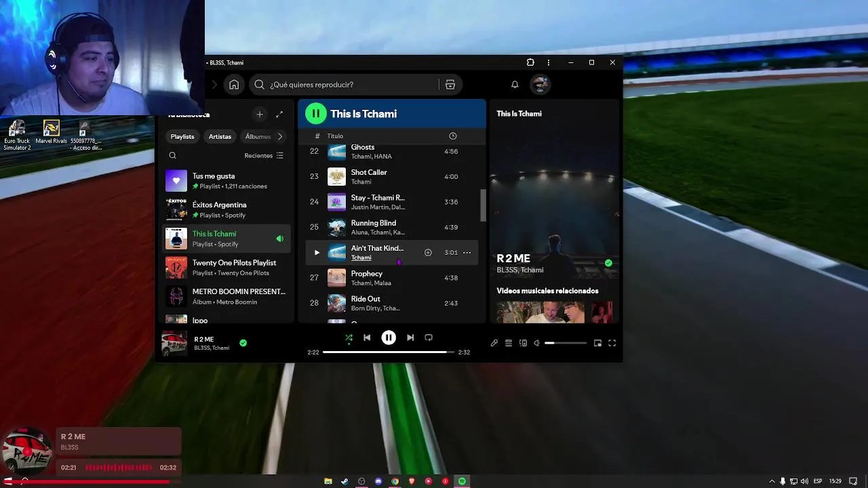
Task: Open File Explorer from the taskbar
Action: click(328, 481)
